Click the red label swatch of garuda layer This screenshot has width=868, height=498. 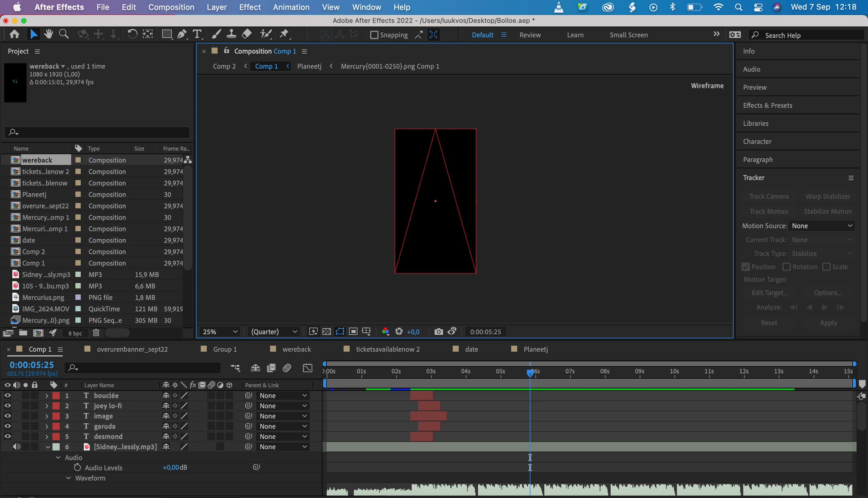pos(56,426)
